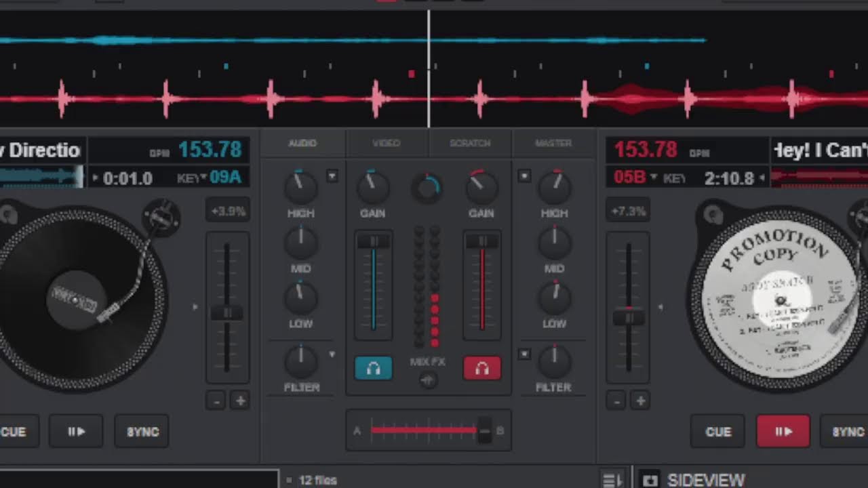
Task: Click the left deck volume fader handle
Action: 373,241
